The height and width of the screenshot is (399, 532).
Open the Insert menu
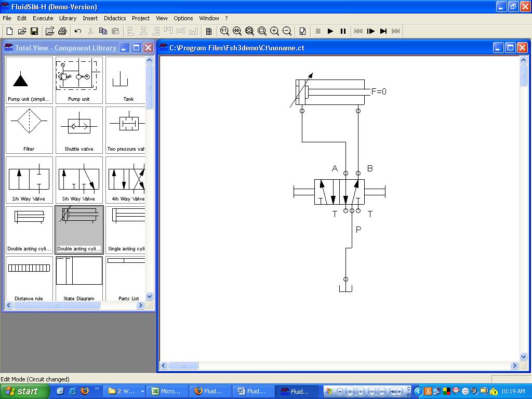pos(90,18)
